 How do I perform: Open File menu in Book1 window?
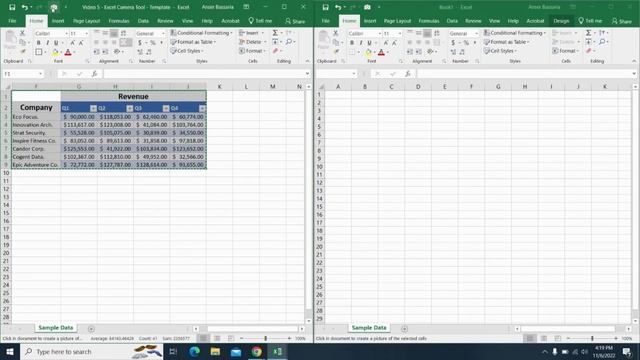[325, 21]
